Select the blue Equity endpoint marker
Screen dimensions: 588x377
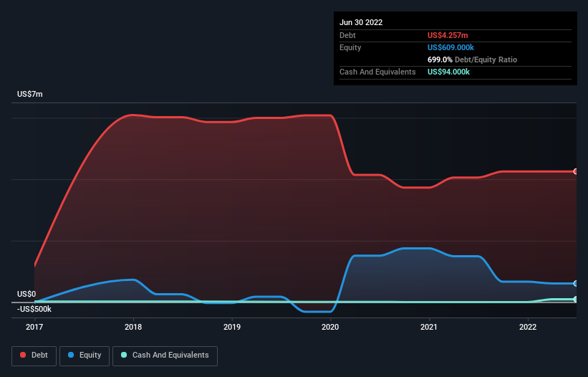(576, 284)
